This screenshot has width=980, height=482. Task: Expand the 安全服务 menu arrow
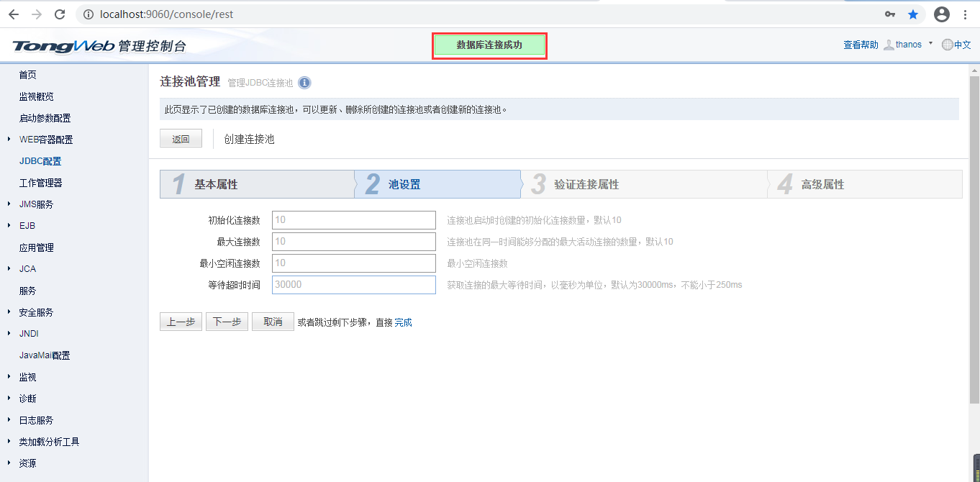(9, 312)
